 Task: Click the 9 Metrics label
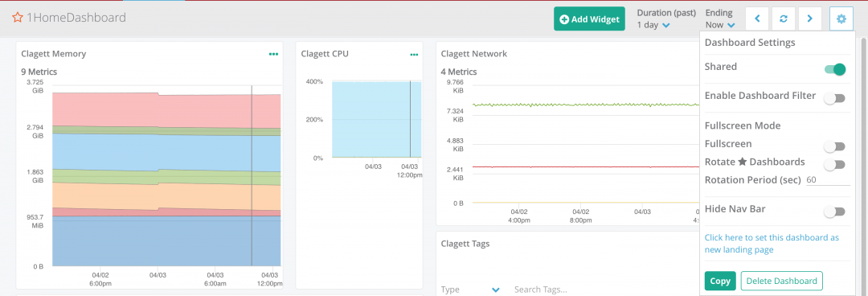click(39, 72)
